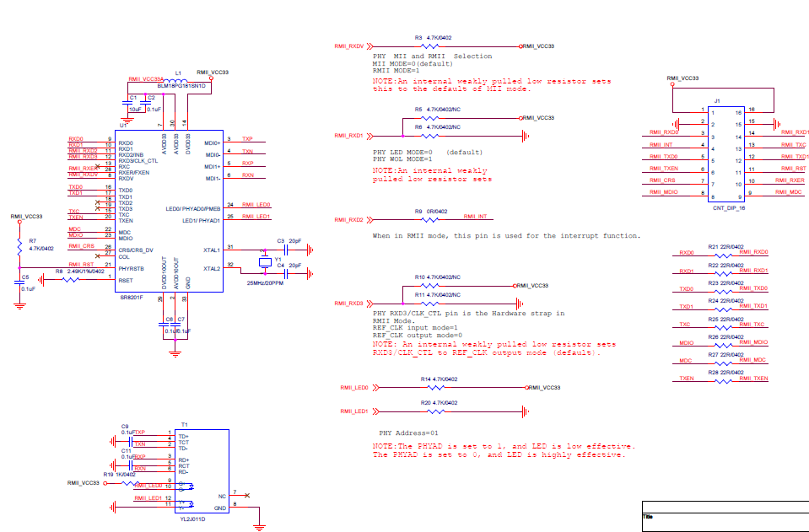The image size is (809, 532).
Task: Click the ground symbol at T1 GND pin
Action: [x=260, y=527]
